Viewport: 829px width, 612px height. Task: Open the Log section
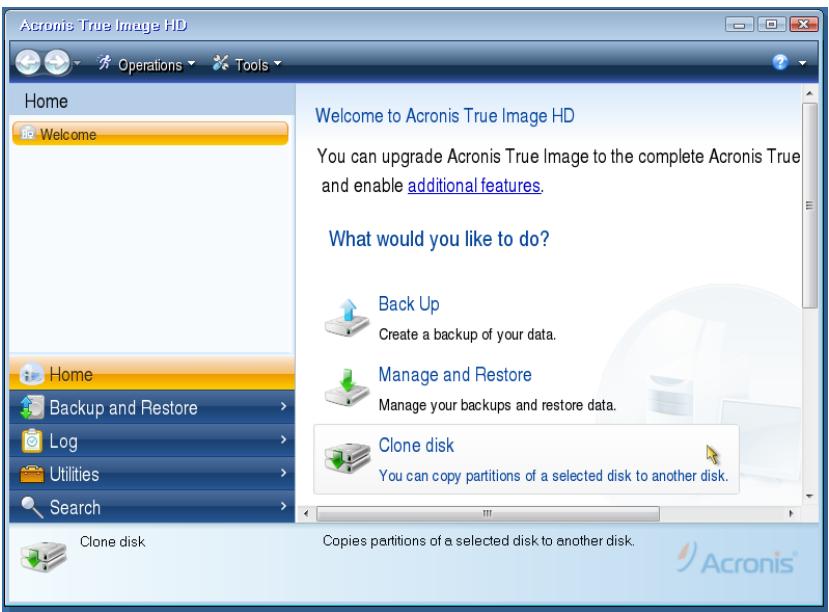[152, 441]
